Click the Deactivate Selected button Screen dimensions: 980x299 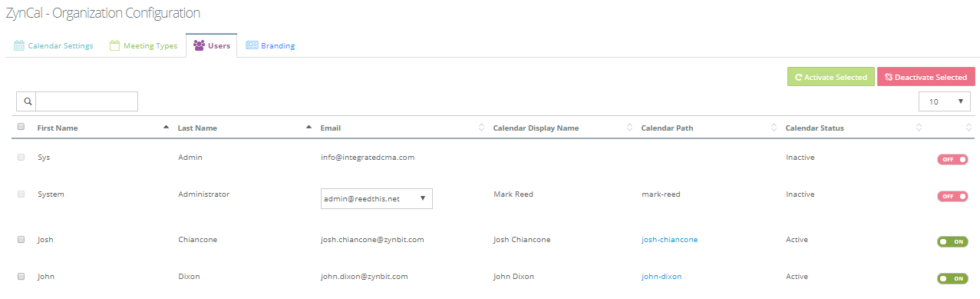pos(926,77)
